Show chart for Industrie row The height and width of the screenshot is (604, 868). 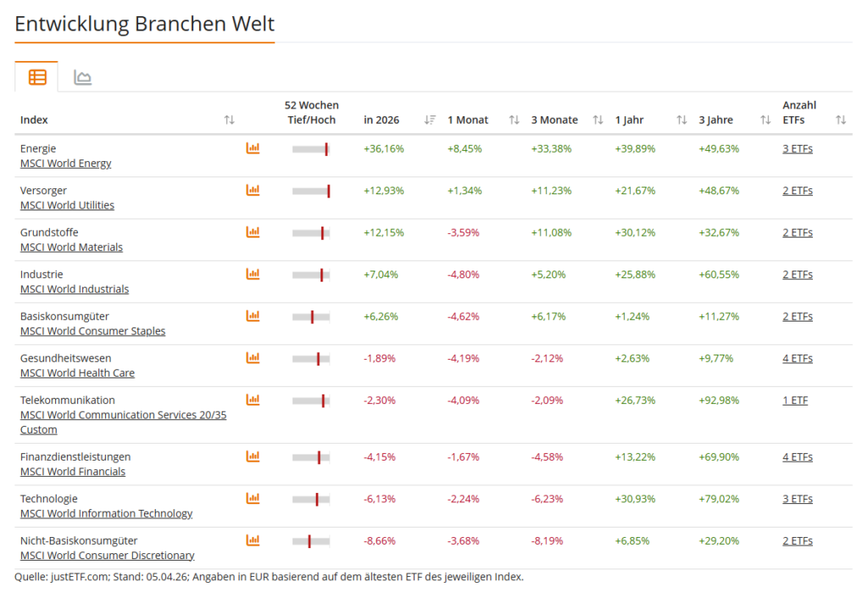253,274
